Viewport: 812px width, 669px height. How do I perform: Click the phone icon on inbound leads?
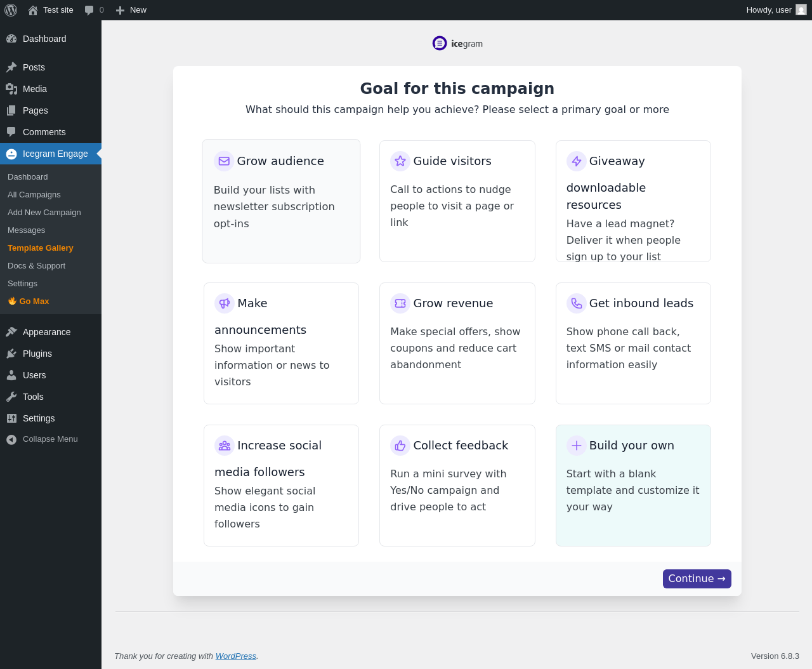point(576,303)
